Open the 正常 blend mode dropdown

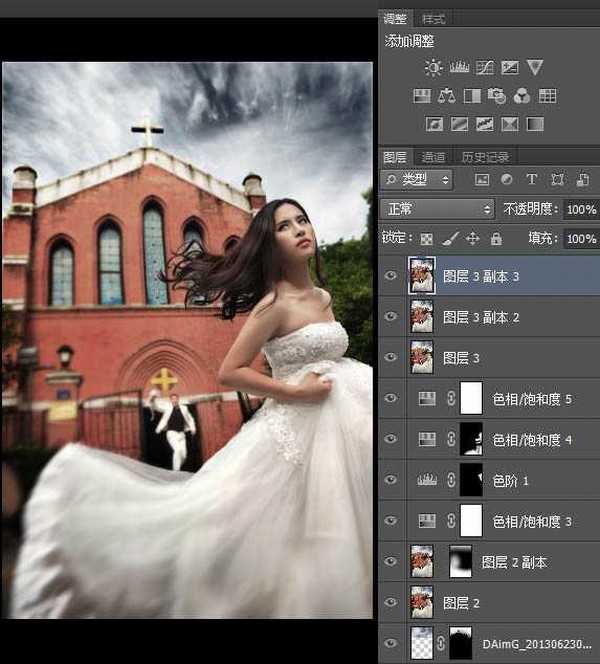[439, 210]
